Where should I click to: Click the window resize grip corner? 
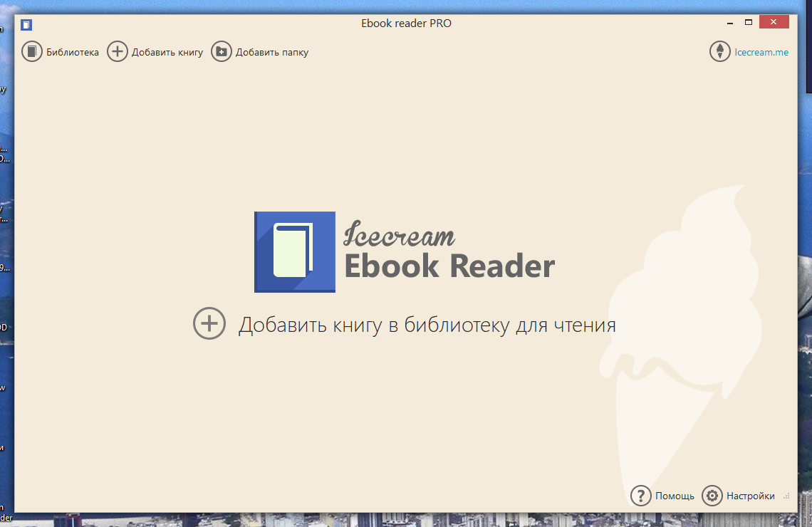[786, 496]
